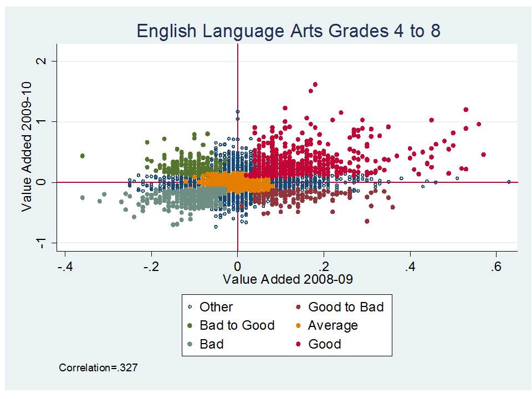Viewport: 532px width, 399px height.
Task: Select the 'Correlation=.327' note text
Action: (x=98, y=367)
